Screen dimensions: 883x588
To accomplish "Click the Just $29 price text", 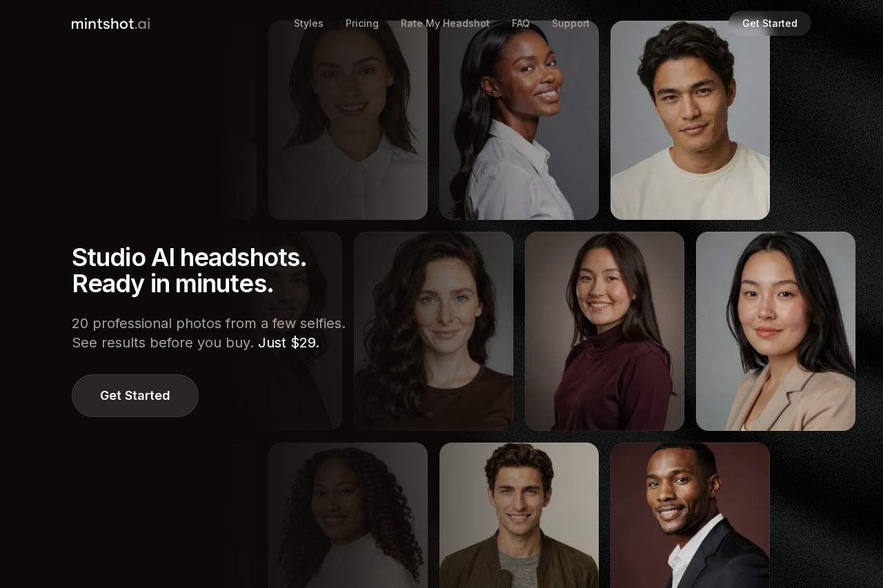I will [x=288, y=343].
